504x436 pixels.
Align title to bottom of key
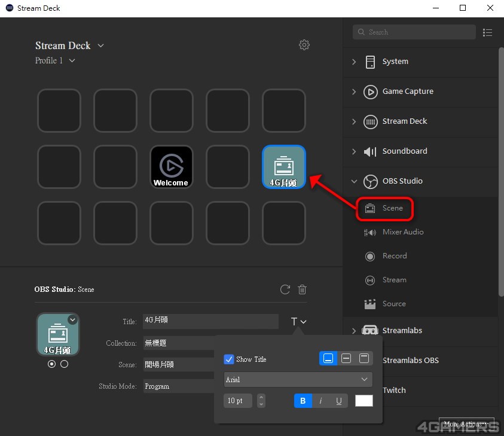click(328, 358)
